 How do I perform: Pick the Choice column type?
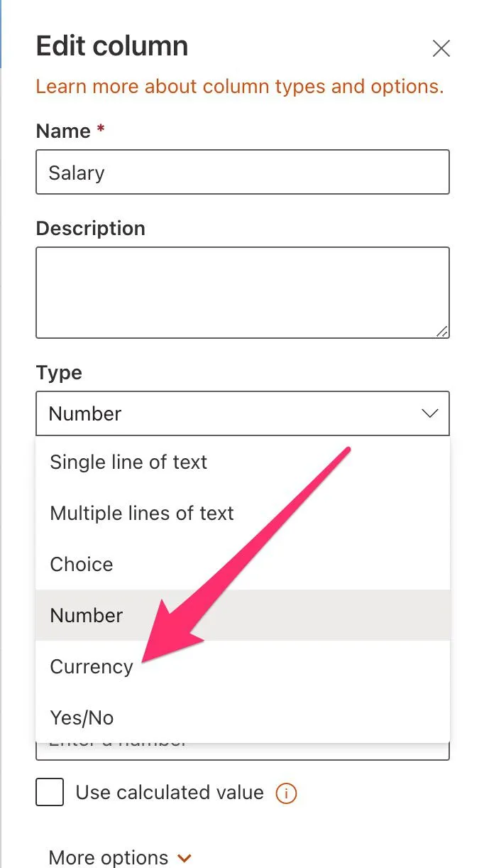tap(82, 565)
